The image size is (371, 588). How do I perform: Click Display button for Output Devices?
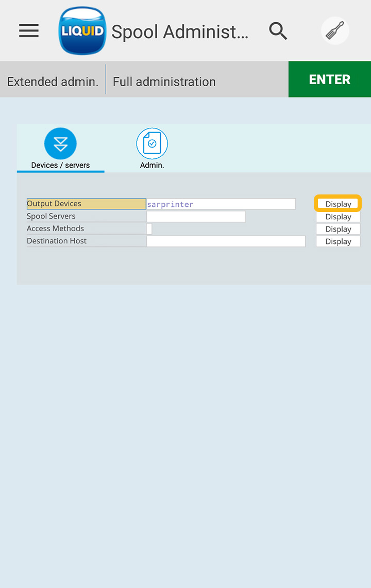[338, 204]
